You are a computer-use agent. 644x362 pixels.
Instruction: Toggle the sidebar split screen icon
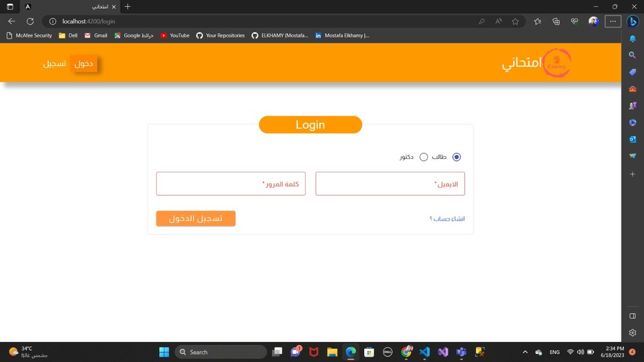pos(633,315)
